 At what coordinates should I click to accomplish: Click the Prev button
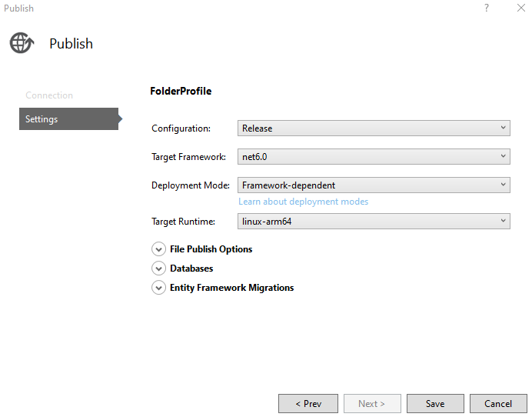(308, 403)
